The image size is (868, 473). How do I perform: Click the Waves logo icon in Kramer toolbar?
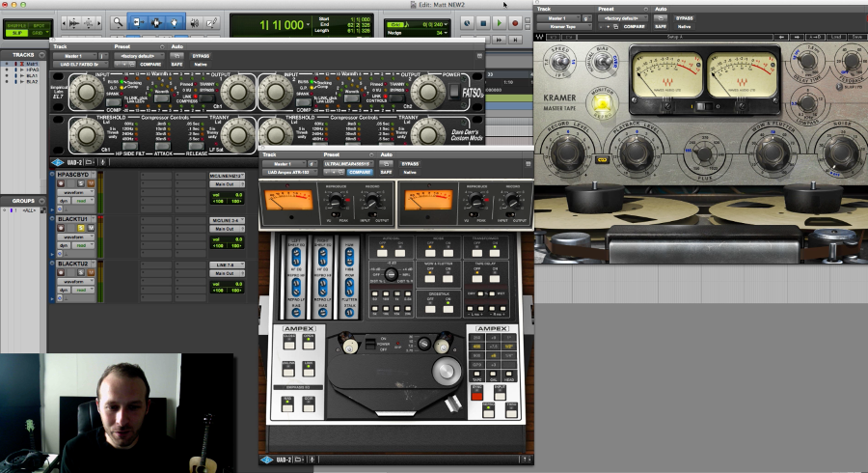point(540,37)
